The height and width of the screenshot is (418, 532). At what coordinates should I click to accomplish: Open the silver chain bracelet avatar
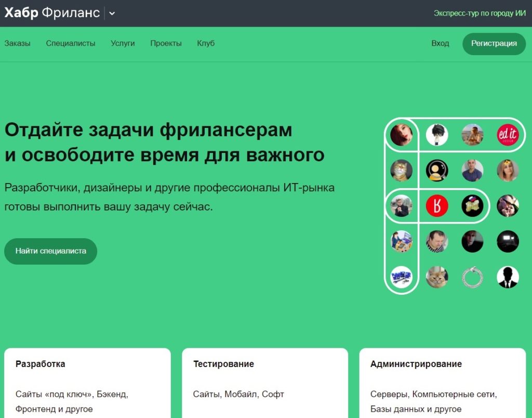tap(472, 277)
